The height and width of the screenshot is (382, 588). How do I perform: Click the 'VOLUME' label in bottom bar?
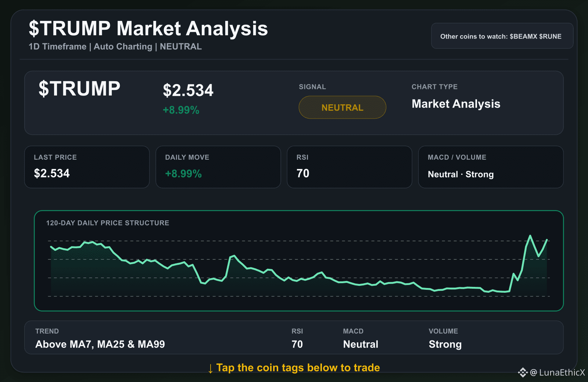point(443,331)
